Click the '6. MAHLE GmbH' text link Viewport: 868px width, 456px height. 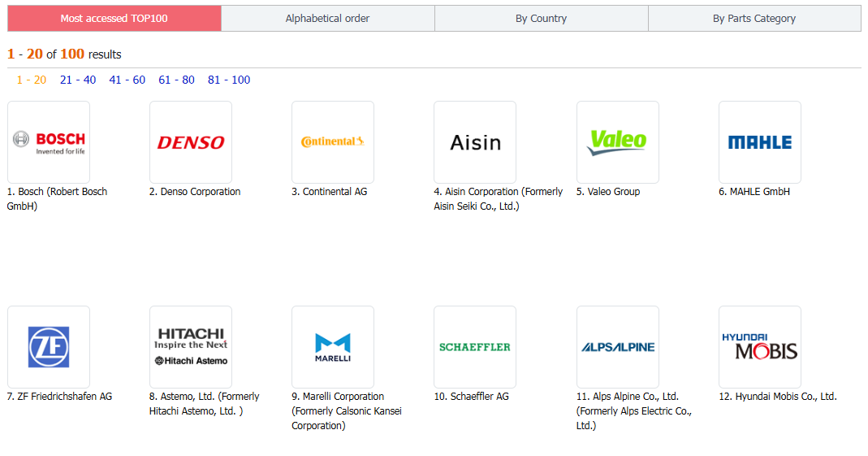(x=754, y=192)
